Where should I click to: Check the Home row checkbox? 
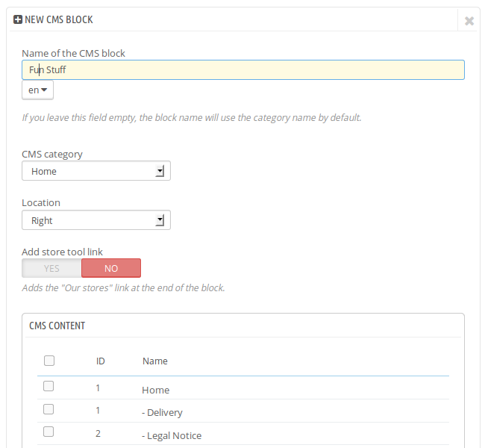tap(48, 387)
